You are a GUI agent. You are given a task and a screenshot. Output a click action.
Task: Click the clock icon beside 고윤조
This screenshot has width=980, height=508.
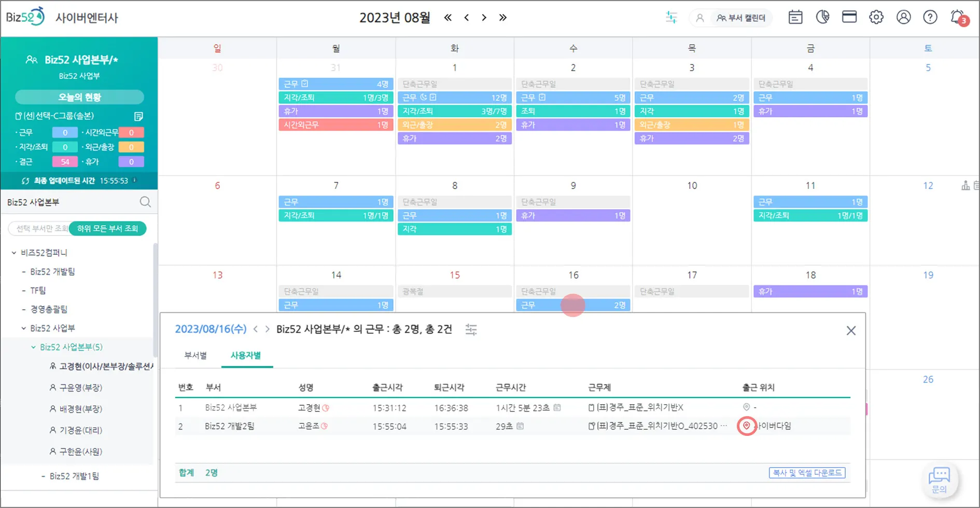pyautogui.click(x=324, y=427)
